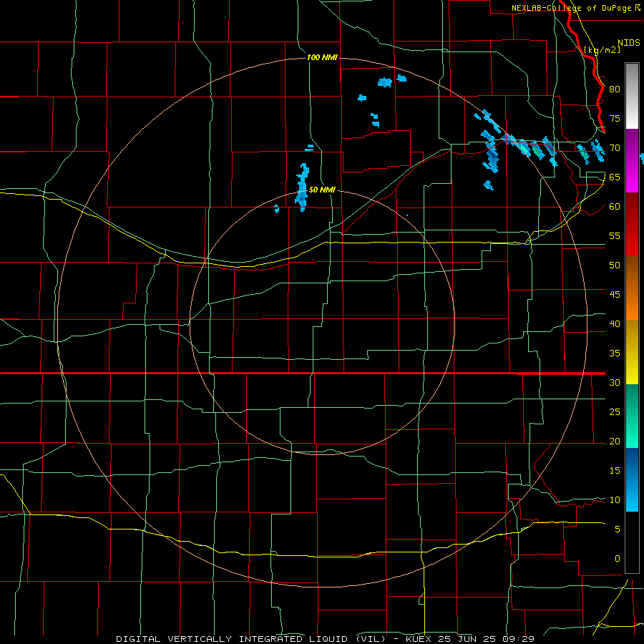Click the 50 NMI range ring label
This screenshot has width=644, height=644.
pyautogui.click(x=322, y=190)
